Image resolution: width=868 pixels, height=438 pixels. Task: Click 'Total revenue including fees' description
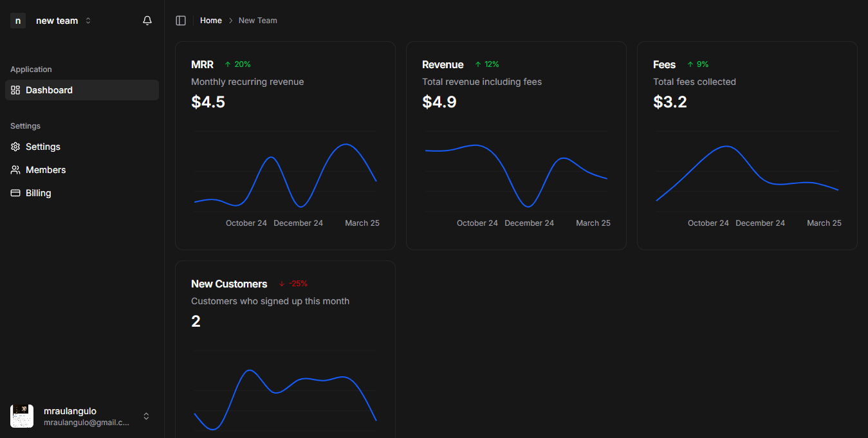point(482,82)
